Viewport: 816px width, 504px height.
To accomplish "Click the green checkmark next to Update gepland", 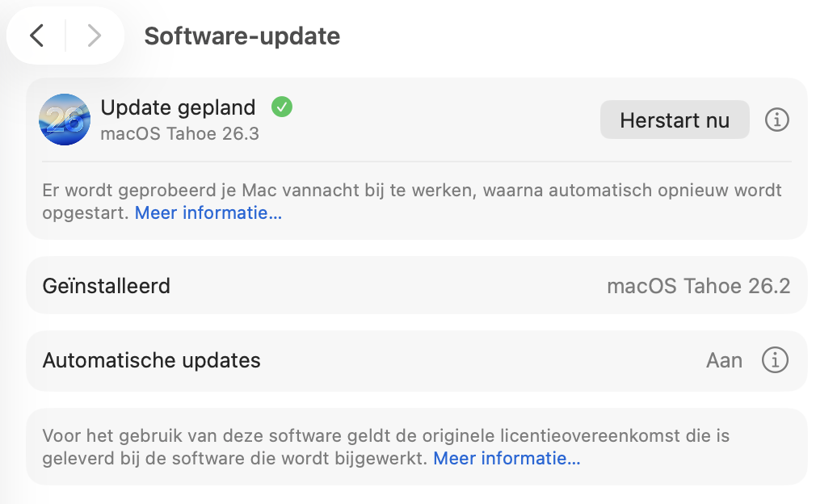I will click(281, 106).
